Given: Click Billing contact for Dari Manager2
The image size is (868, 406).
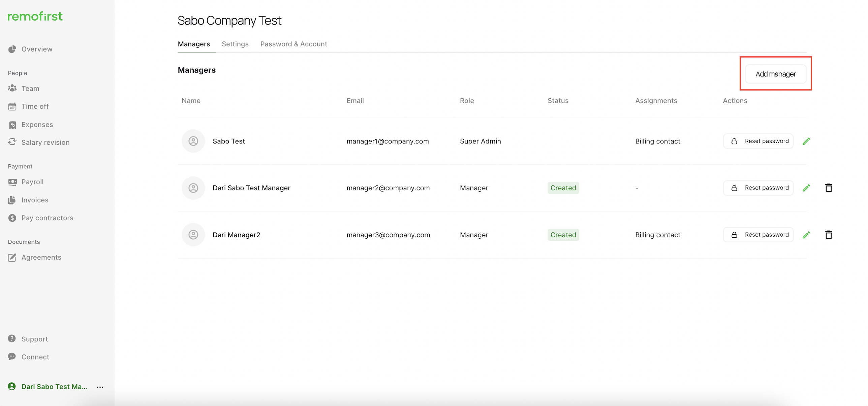Looking at the screenshot, I should tap(658, 235).
